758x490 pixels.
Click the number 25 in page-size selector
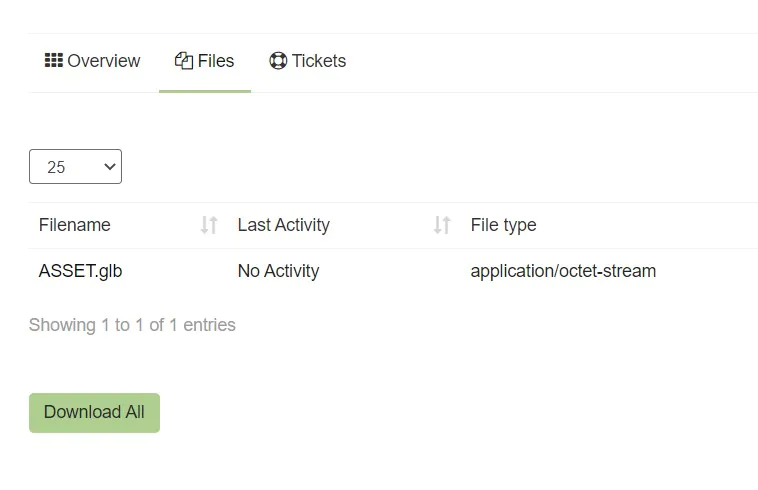coord(56,167)
